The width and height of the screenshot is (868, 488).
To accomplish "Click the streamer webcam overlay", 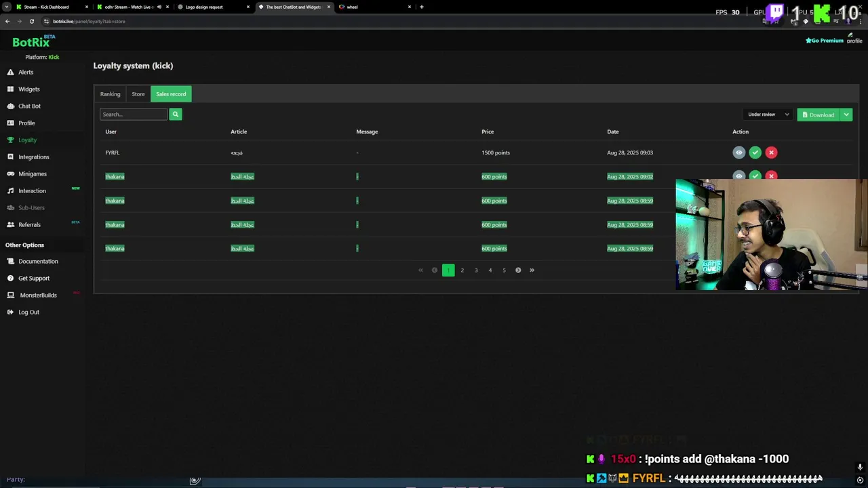I will [771, 235].
